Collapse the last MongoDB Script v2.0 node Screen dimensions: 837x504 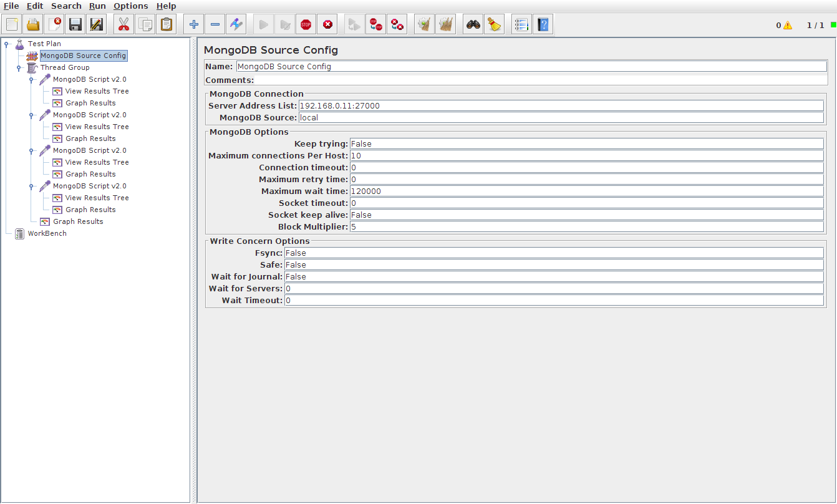click(x=31, y=186)
